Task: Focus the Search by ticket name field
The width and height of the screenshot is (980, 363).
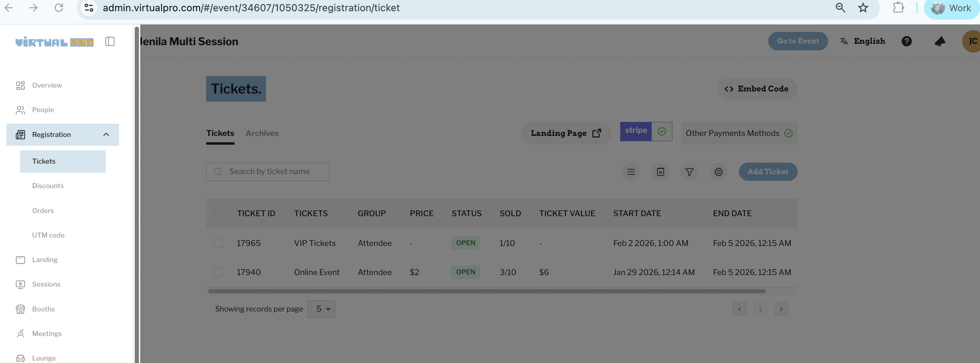Action: click(x=267, y=172)
